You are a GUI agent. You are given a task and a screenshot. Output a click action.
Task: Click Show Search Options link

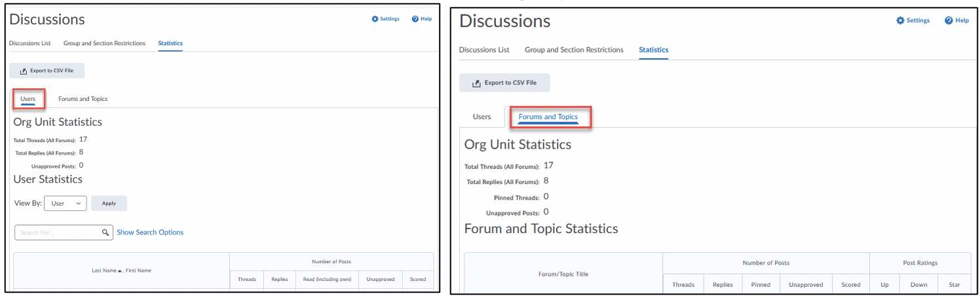pos(150,232)
